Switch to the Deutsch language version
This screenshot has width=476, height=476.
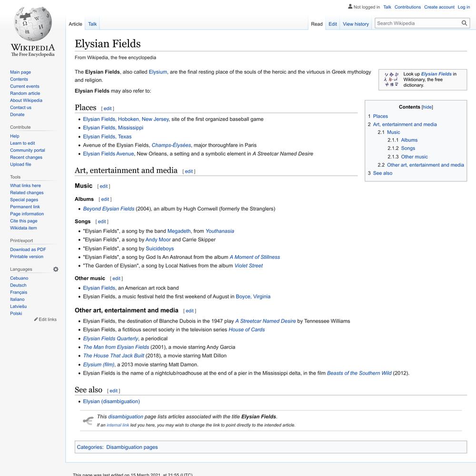click(x=18, y=285)
